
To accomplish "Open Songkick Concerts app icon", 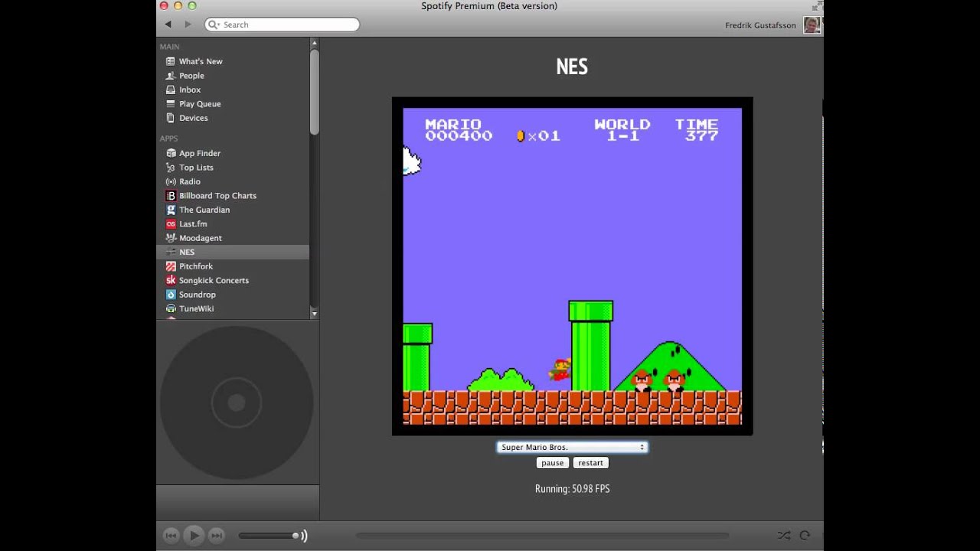I will pos(171,280).
